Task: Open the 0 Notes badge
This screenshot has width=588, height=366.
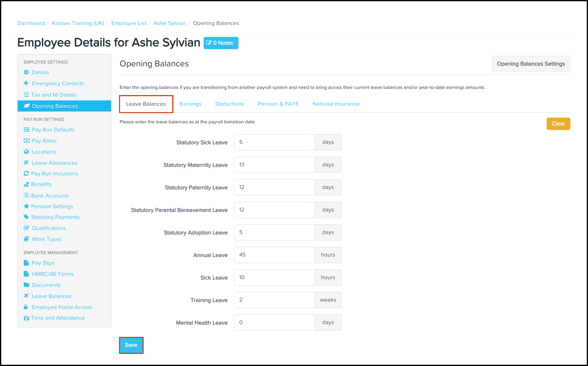Action: (221, 43)
